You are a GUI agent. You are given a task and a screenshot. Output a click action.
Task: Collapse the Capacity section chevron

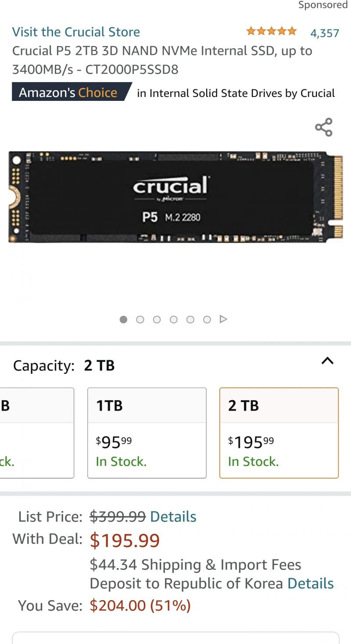327,361
